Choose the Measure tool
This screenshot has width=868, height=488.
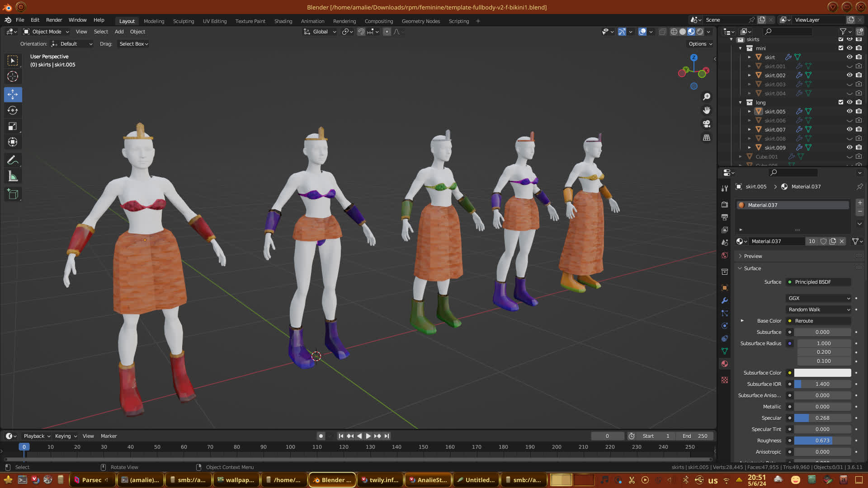(13, 177)
